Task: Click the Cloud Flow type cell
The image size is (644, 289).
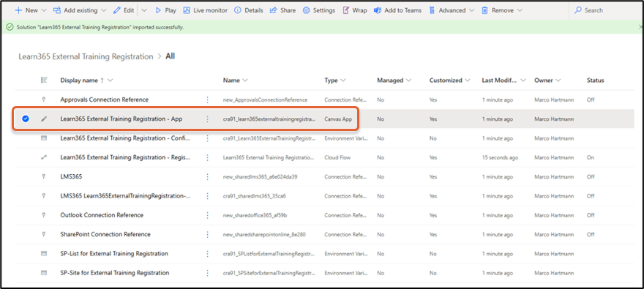Action: pos(337,157)
